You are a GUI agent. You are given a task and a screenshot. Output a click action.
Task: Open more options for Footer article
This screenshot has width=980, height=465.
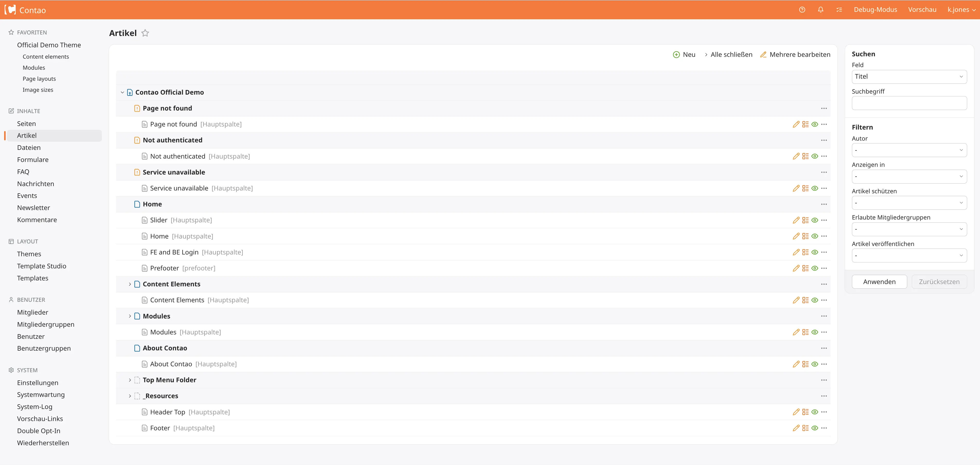(x=824, y=428)
